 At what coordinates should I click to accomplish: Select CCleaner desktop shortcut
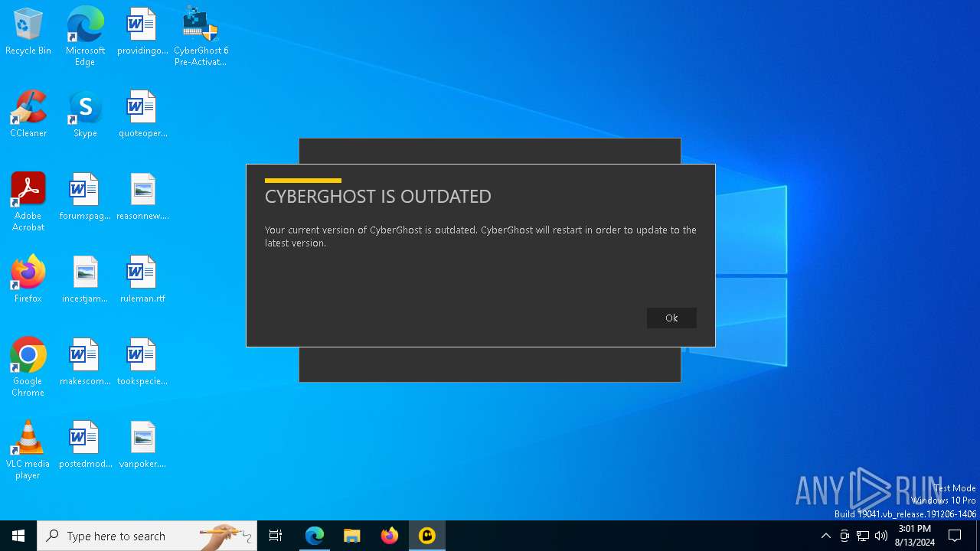tap(28, 115)
